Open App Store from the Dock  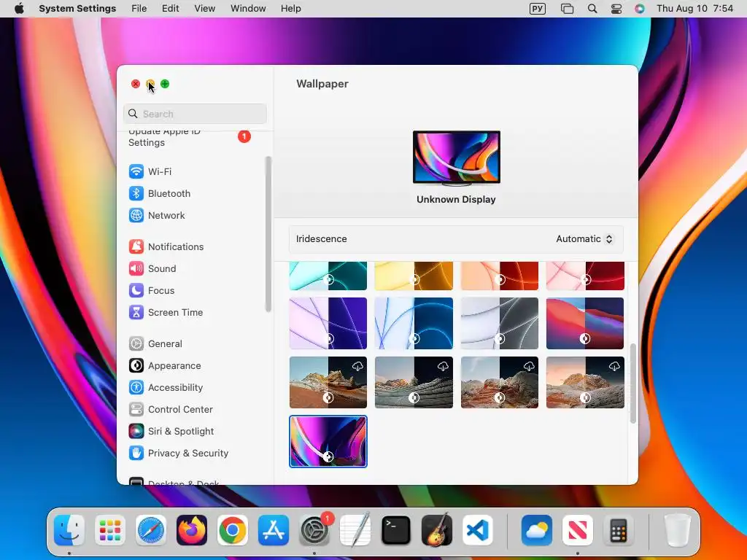pos(274,530)
